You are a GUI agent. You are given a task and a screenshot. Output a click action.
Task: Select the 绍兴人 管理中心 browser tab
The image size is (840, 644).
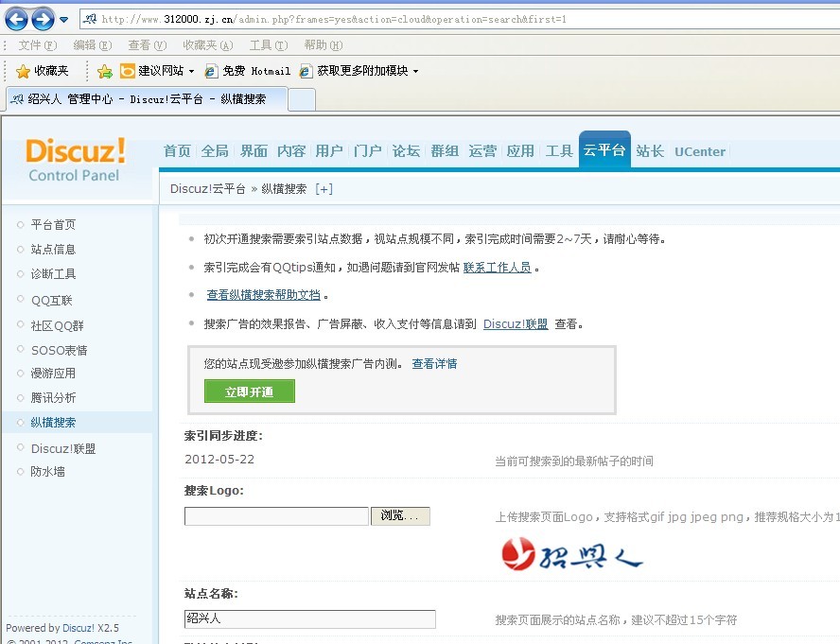coord(147,99)
